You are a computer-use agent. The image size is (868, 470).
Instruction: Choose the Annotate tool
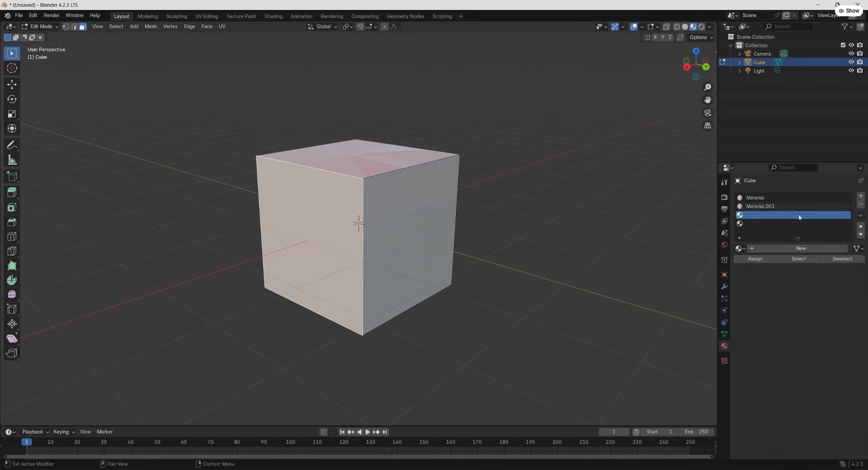tap(12, 146)
